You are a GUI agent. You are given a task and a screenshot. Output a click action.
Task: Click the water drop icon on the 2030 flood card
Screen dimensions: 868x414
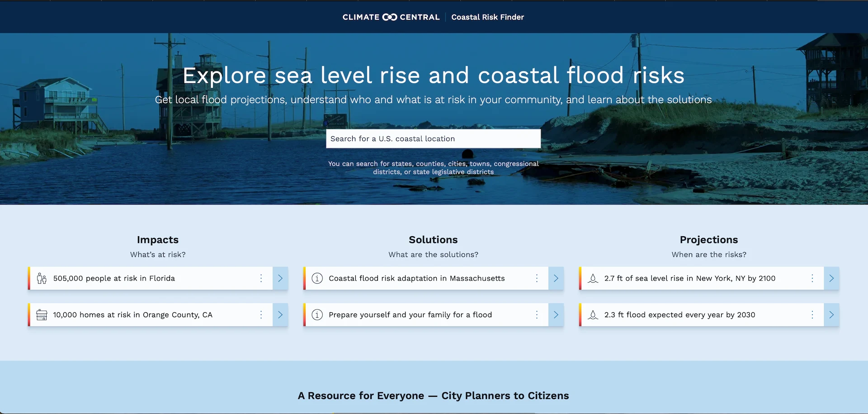pos(593,314)
